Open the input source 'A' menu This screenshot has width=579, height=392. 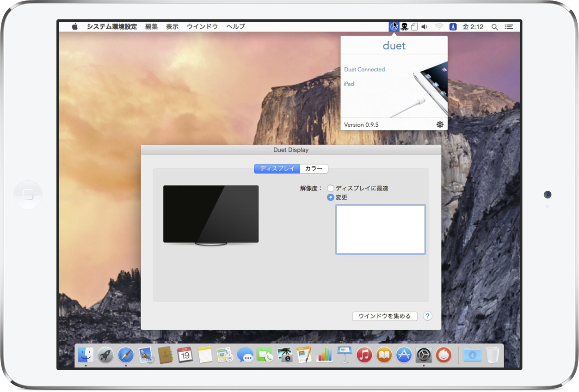tap(453, 27)
